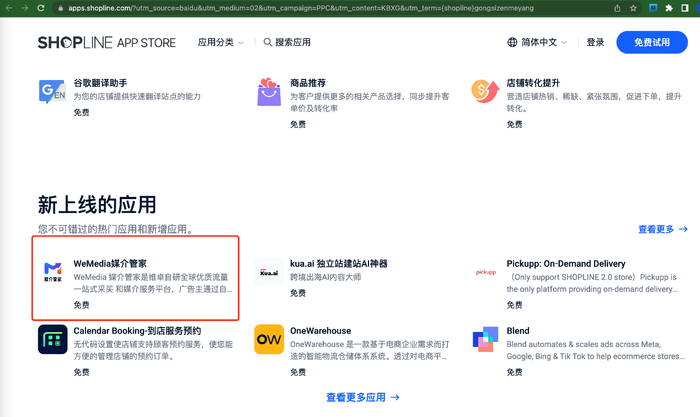
Task: Click the lock icon in address bar
Action: (x=60, y=8)
